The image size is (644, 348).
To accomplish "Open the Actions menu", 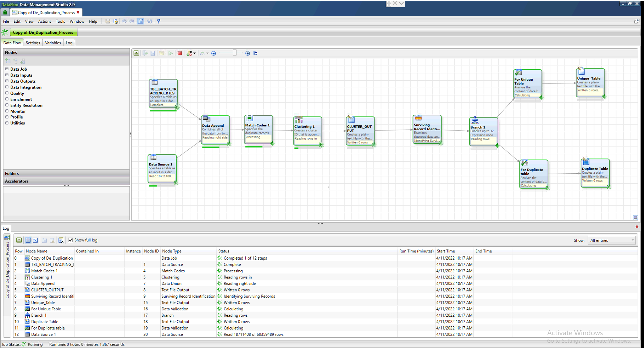I will (44, 21).
